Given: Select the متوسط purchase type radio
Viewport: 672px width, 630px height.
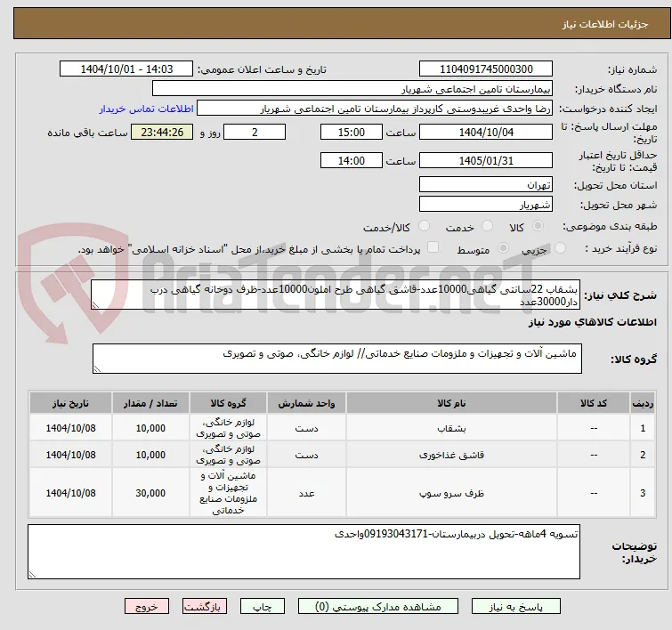Looking at the screenshot, I should point(503,247).
